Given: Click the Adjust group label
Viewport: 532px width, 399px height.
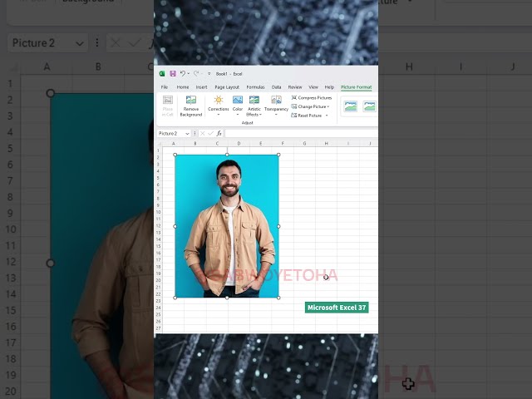Looking at the screenshot, I should click(x=248, y=123).
